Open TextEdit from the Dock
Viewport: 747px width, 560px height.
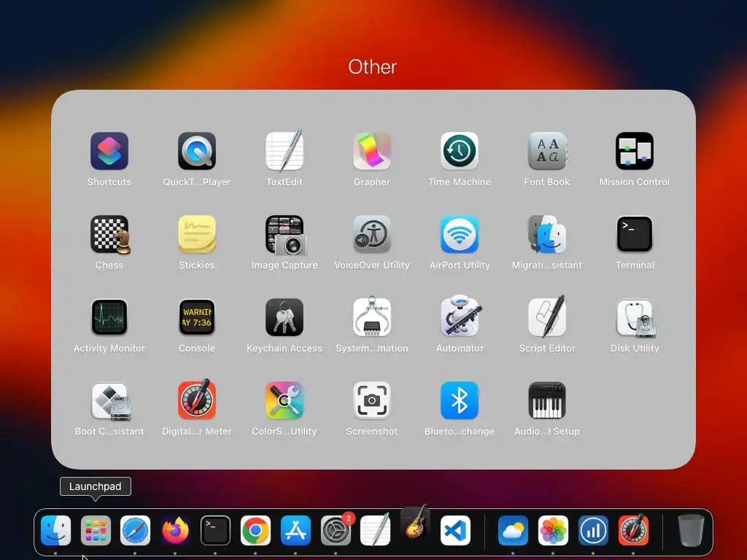[x=376, y=529]
